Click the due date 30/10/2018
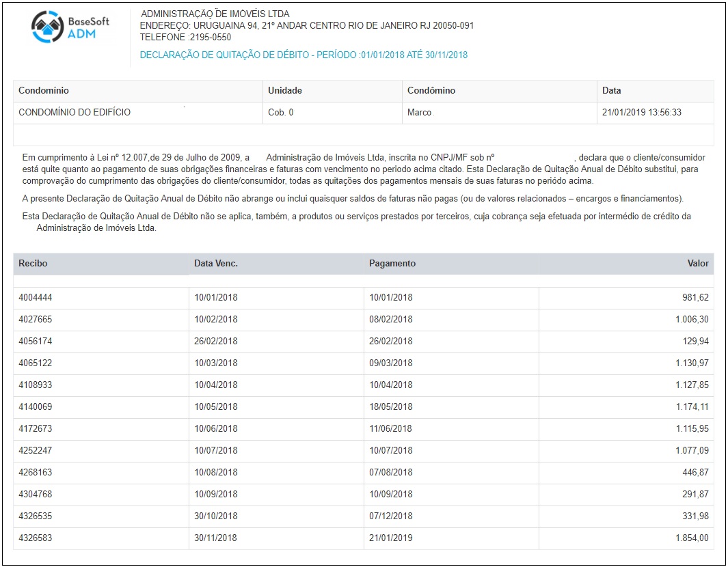 (x=215, y=516)
